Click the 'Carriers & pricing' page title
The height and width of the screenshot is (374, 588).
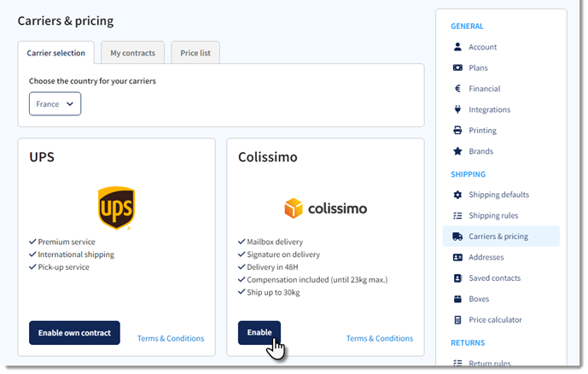point(66,21)
